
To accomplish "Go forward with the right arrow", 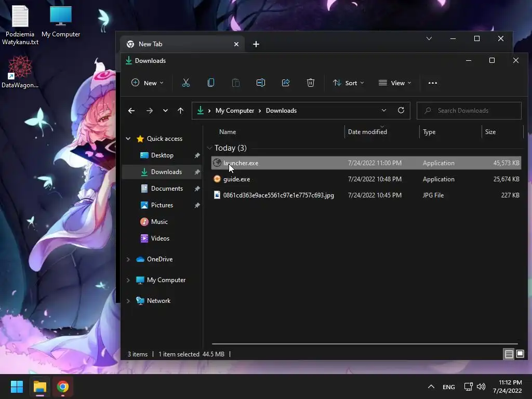I will pyautogui.click(x=149, y=111).
